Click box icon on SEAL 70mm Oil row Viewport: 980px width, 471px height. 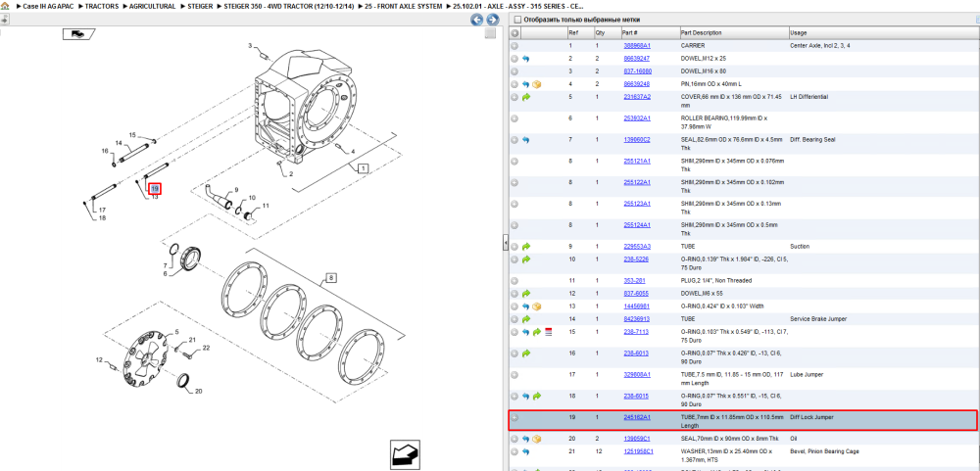point(537,439)
